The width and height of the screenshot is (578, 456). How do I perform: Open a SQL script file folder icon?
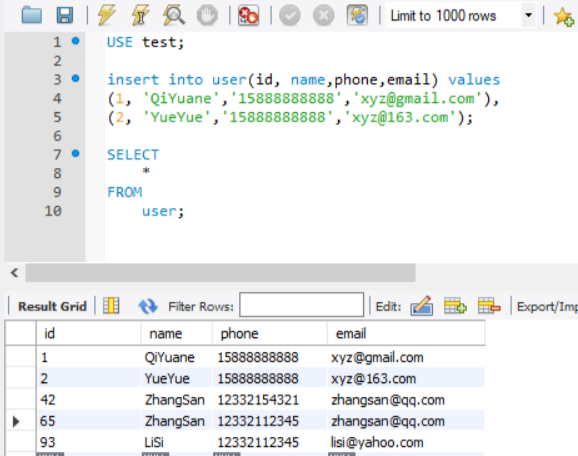[x=32, y=15]
